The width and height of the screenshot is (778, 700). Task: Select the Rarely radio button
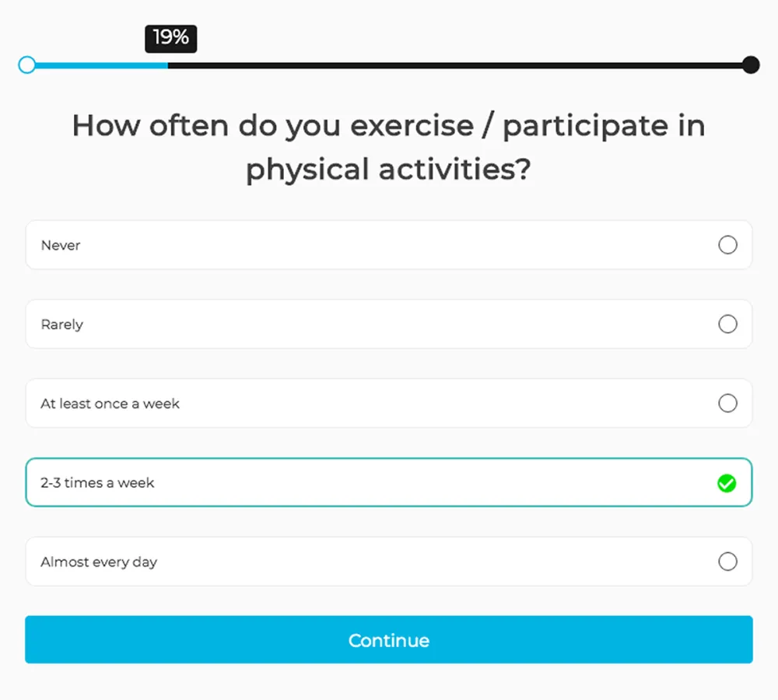click(728, 324)
